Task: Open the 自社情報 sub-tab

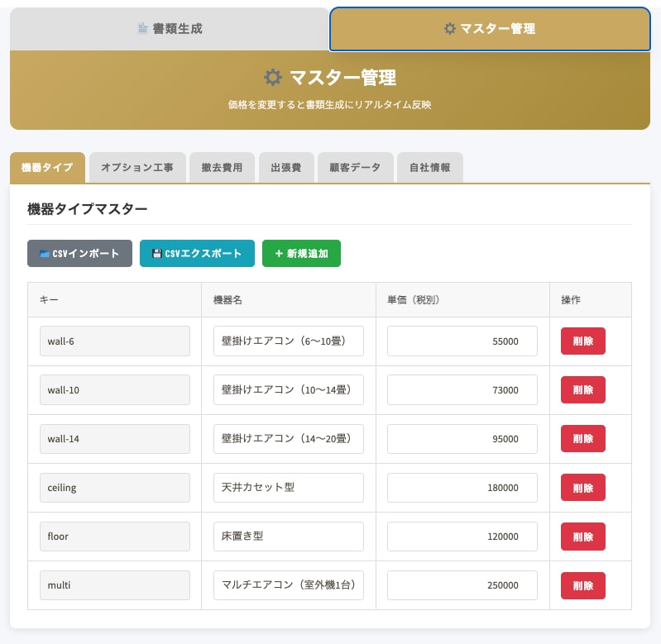Action: [x=430, y=168]
